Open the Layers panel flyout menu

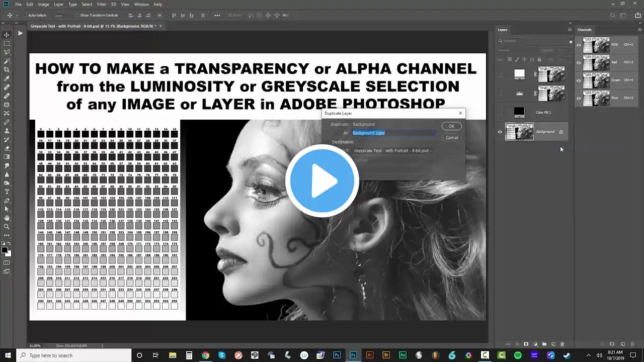click(570, 30)
